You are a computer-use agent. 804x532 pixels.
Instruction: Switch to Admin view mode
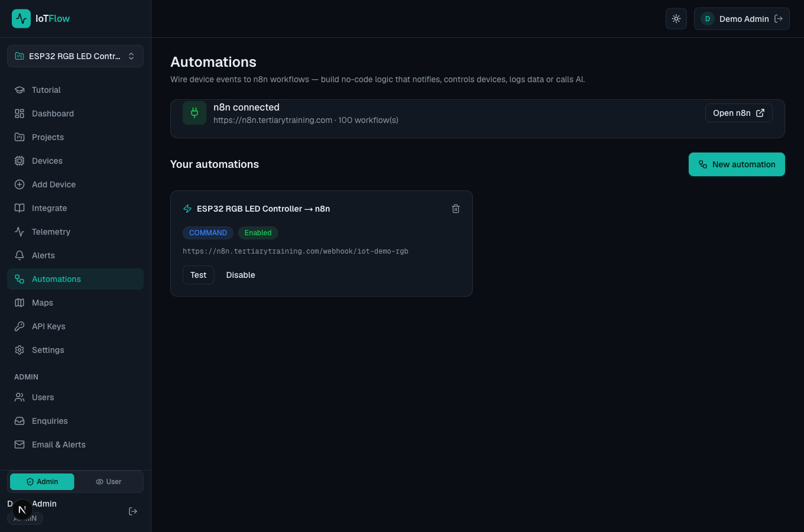[x=42, y=482]
